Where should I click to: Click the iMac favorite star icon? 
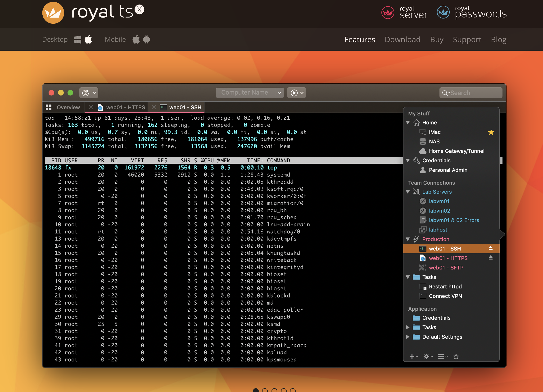click(491, 132)
